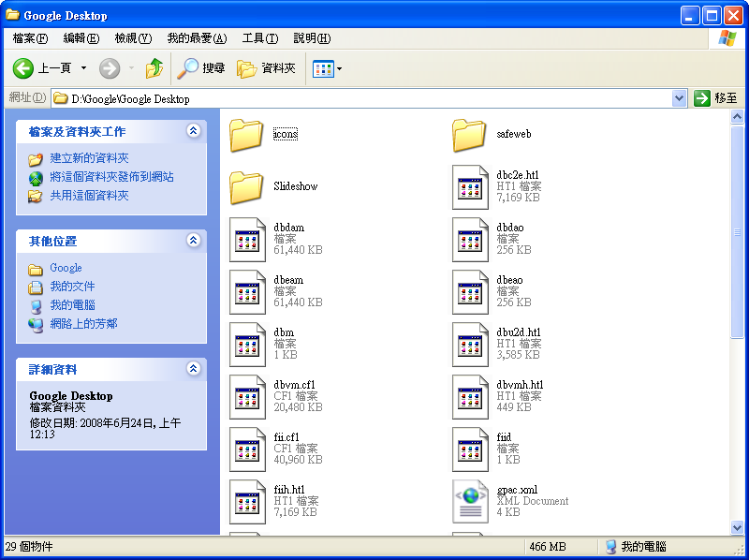The height and width of the screenshot is (560, 749).
Task: Click the 我的電腦 icon in status bar
Action: 611,547
